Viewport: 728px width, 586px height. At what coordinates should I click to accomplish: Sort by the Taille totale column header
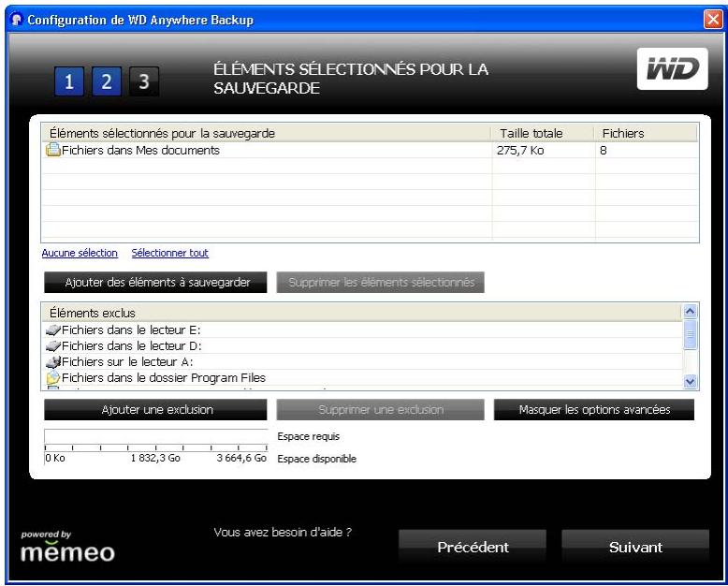[543, 133]
